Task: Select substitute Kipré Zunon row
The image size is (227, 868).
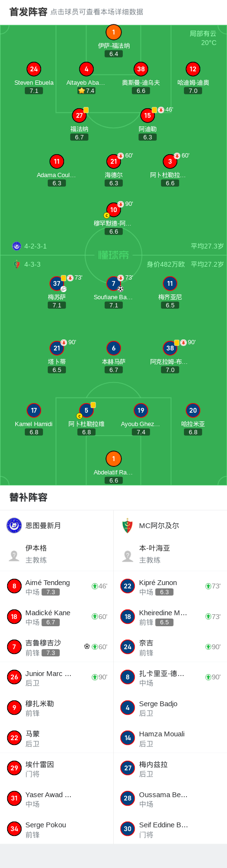Action: click(x=170, y=586)
